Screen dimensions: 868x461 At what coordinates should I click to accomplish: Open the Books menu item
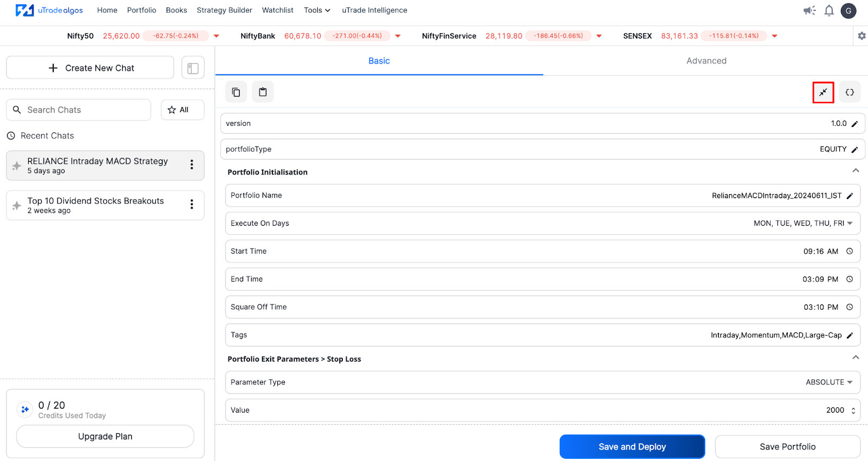(176, 10)
